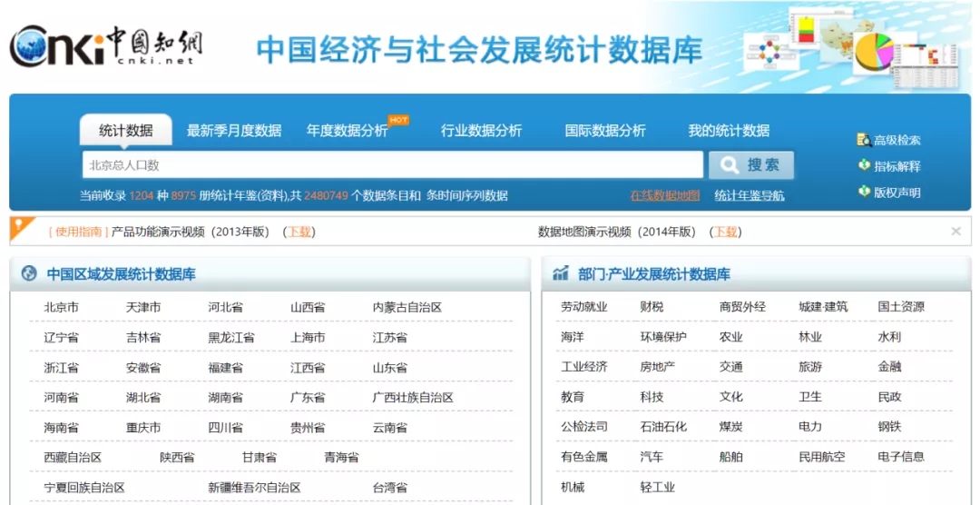Open 统计年鉴导航 link
Screen dimensions: 980x505
click(750, 195)
